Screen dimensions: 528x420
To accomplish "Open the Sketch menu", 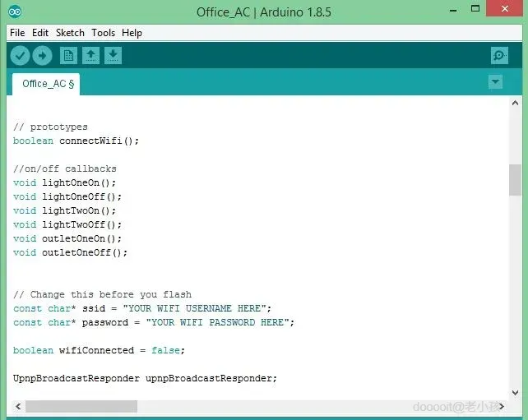I will (x=70, y=33).
